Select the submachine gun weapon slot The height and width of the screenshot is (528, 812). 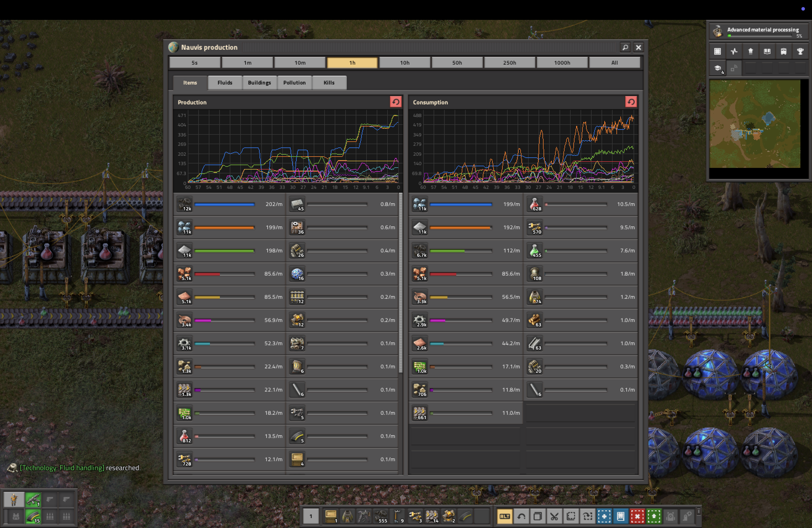pyautogui.click(x=33, y=500)
